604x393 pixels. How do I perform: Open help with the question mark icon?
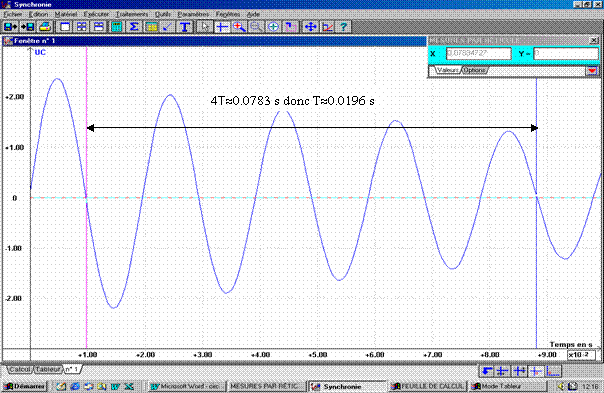click(343, 27)
